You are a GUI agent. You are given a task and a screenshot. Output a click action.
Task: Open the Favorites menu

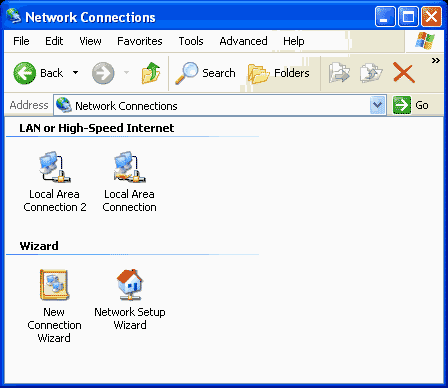click(140, 41)
